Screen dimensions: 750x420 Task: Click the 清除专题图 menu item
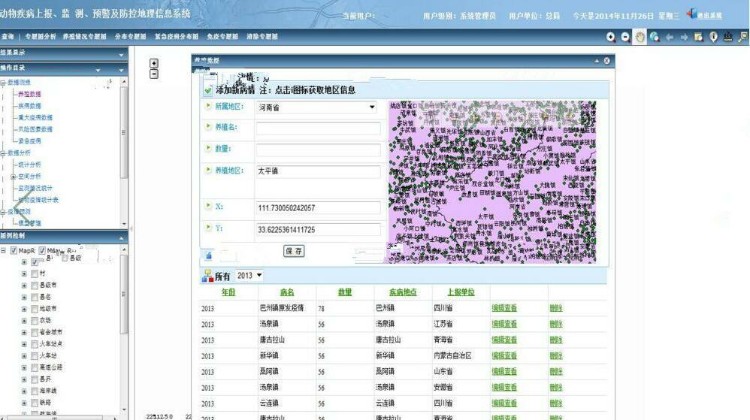pyautogui.click(x=262, y=36)
